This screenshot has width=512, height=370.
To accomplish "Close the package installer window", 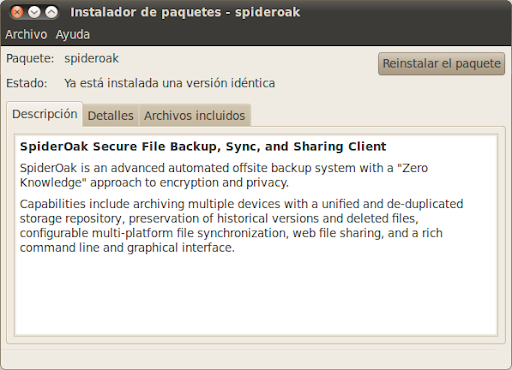I will click(x=17, y=12).
